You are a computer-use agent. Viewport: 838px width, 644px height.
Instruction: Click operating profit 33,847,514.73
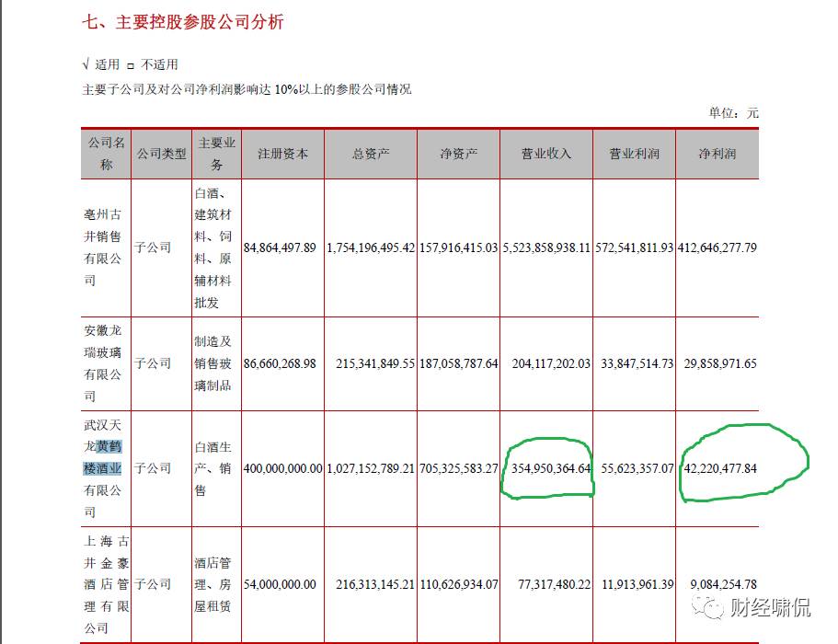(637, 364)
